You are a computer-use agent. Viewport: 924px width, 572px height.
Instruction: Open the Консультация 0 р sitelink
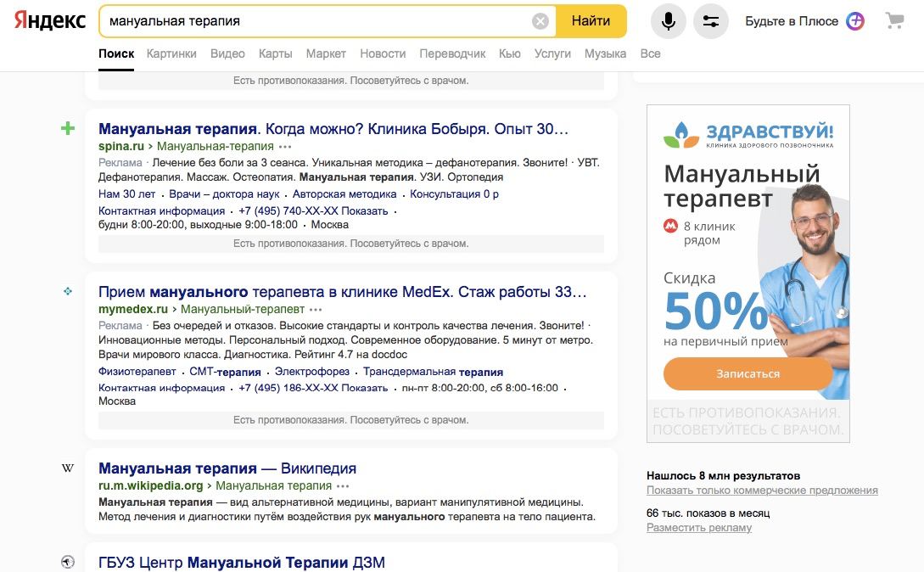coord(454,194)
